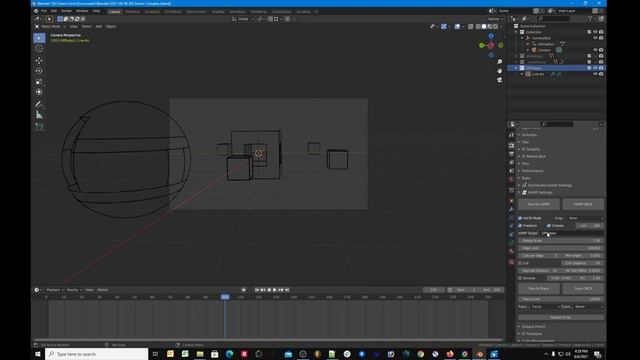
Task: Switch to solid viewport shading
Action: coord(484,27)
